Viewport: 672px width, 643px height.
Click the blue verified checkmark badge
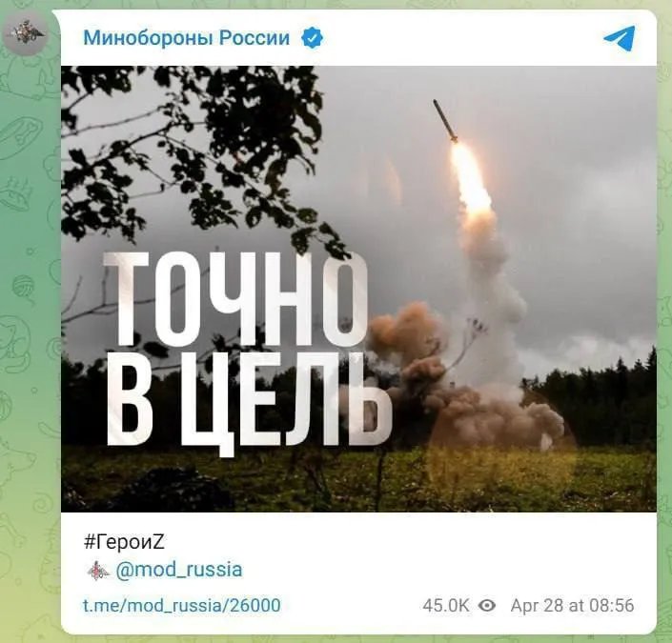[312, 38]
